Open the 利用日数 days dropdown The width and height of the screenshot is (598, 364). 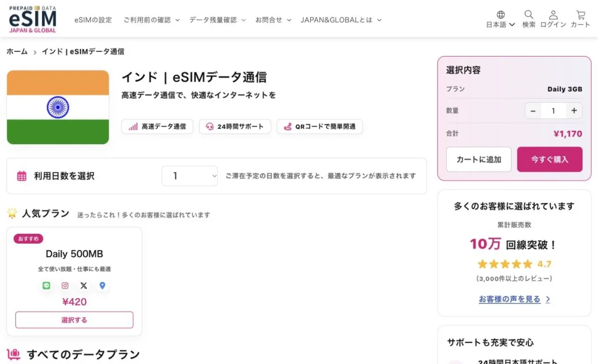(190, 176)
